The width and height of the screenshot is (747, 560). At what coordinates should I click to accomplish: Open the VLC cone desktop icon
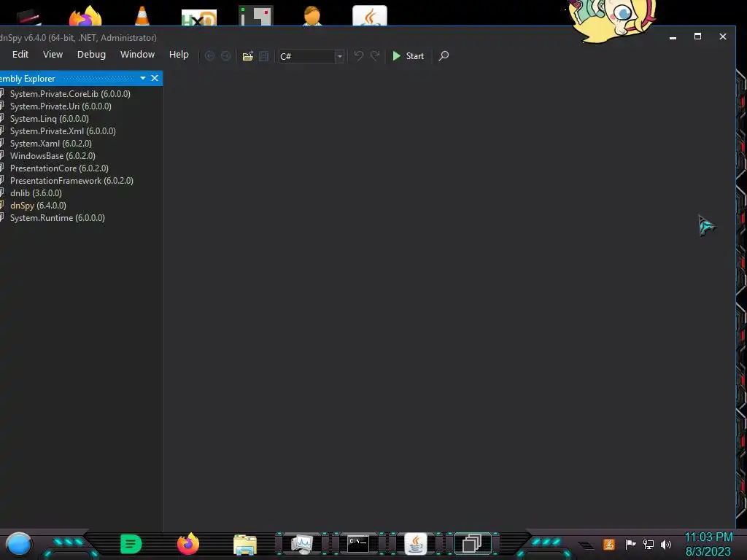click(142, 16)
